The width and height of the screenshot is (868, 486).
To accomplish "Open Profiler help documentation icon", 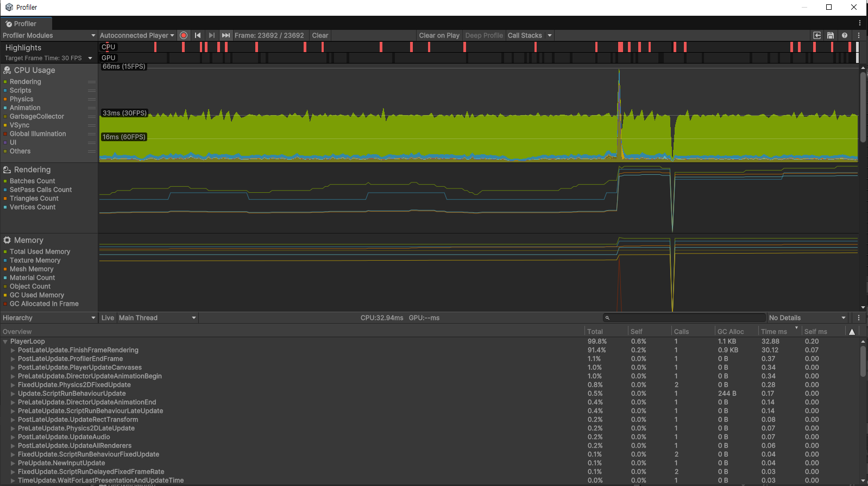I will click(845, 35).
